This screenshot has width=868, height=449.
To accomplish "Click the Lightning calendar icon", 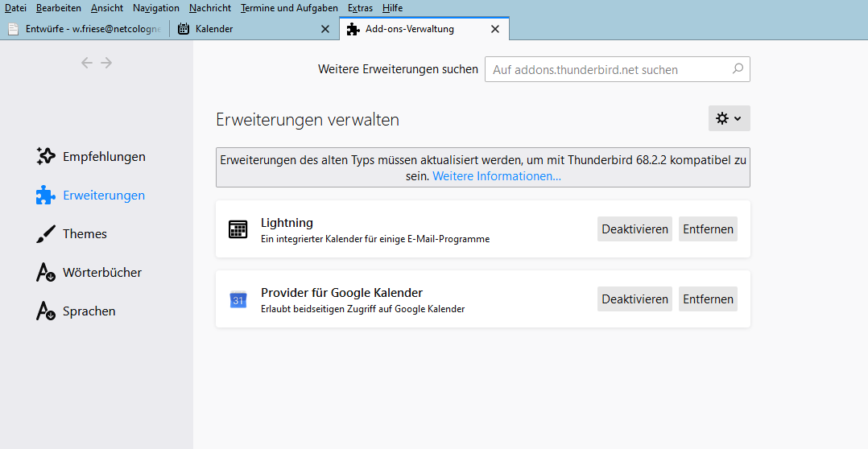I will pos(238,229).
